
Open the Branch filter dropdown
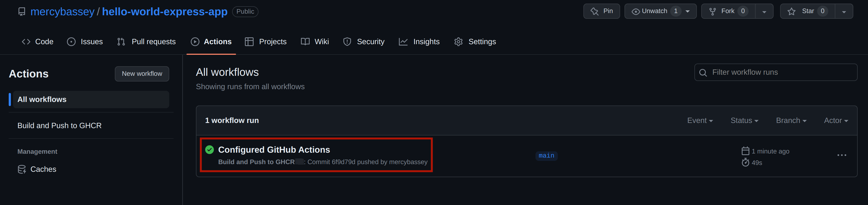point(791,120)
